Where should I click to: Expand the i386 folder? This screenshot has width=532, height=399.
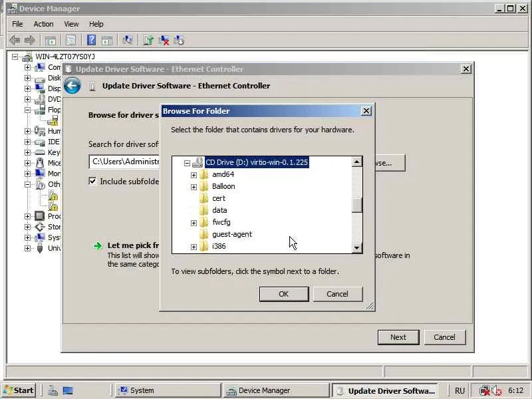click(194, 247)
